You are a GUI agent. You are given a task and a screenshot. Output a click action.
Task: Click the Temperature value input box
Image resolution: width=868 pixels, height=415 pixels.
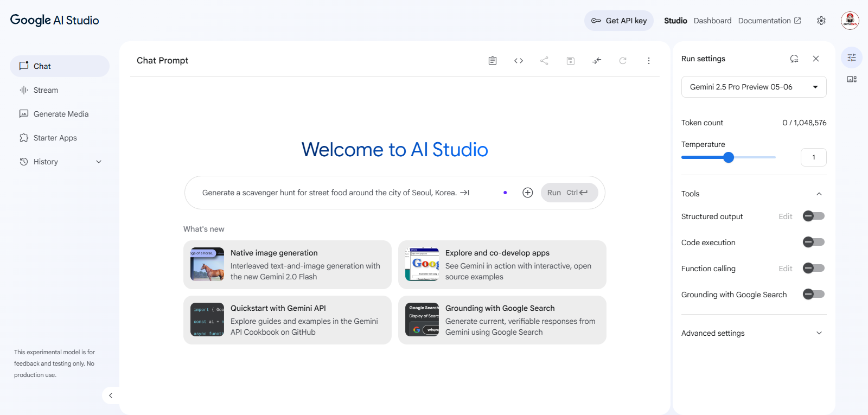814,157
